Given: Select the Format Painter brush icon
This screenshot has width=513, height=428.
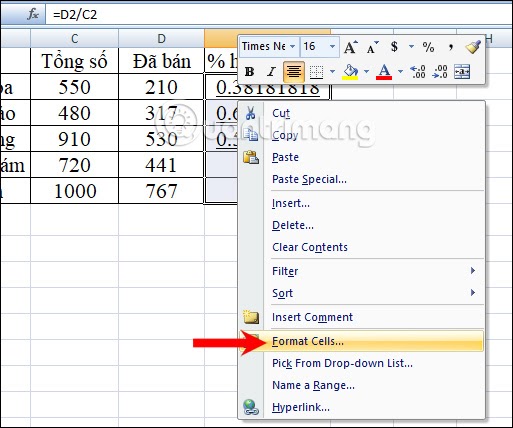Looking at the screenshot, I should (473, 47).
